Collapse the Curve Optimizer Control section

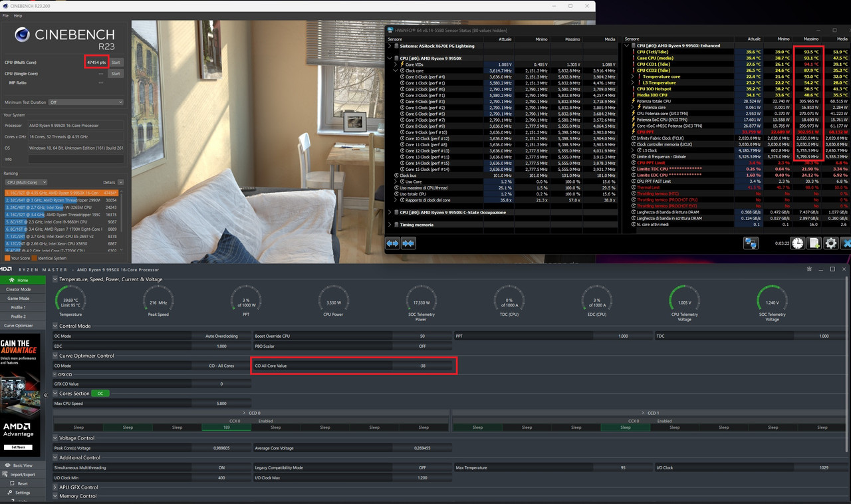tap(55, 356)
